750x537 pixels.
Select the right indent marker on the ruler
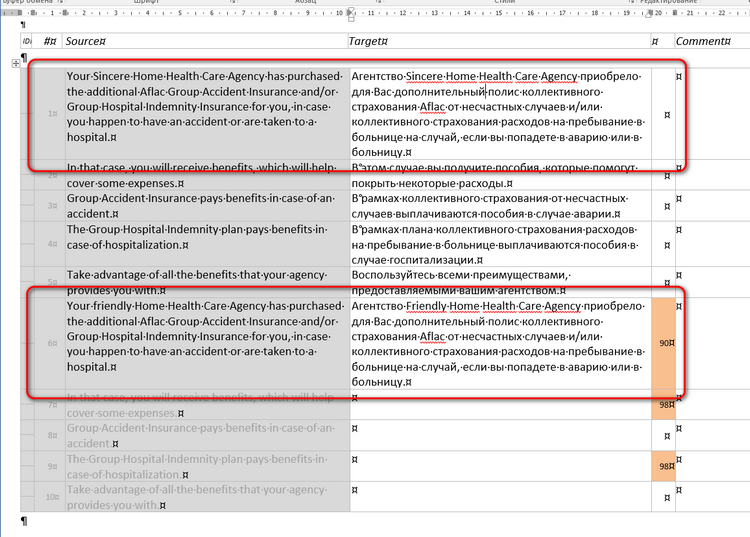click(x=649, y=14)
